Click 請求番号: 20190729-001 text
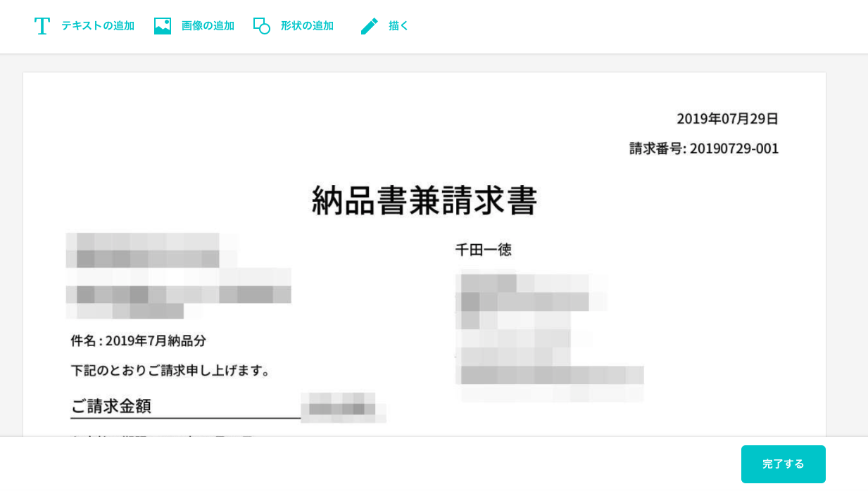868x491 pixels. (x=704, y=148)
